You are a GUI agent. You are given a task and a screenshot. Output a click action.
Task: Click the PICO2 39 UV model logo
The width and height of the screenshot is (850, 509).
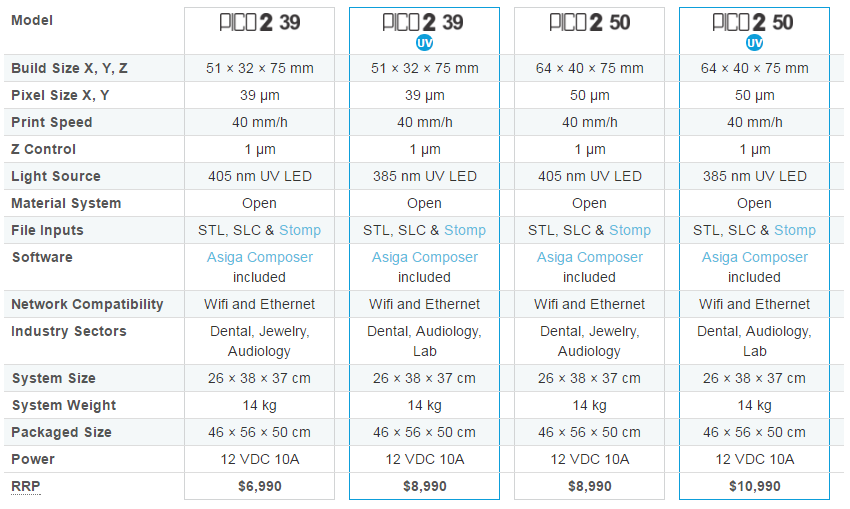click(423, 22)
